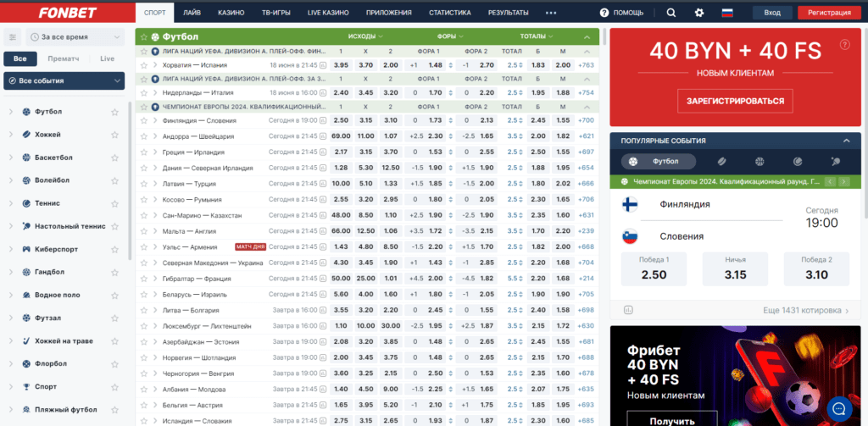The height and width of the screenshot is (426, 868).
Task: Click football icon next to Футбол in sidebar
Action: coord(26,112)
